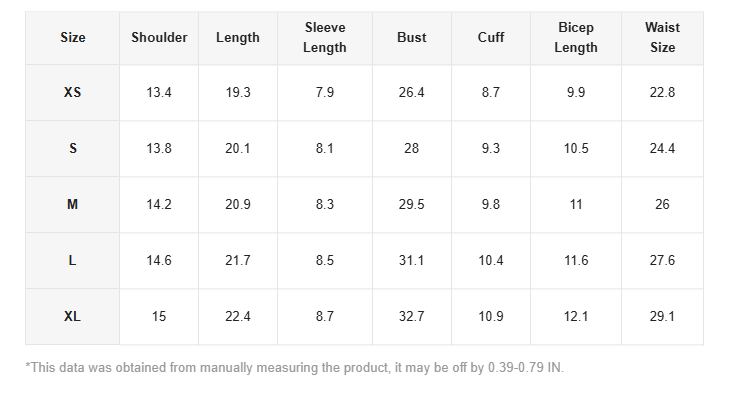Select the M bust value 29.5
The width and height of the screenshot is (741, 401).
pyautogui.click(x=411, y=205)
